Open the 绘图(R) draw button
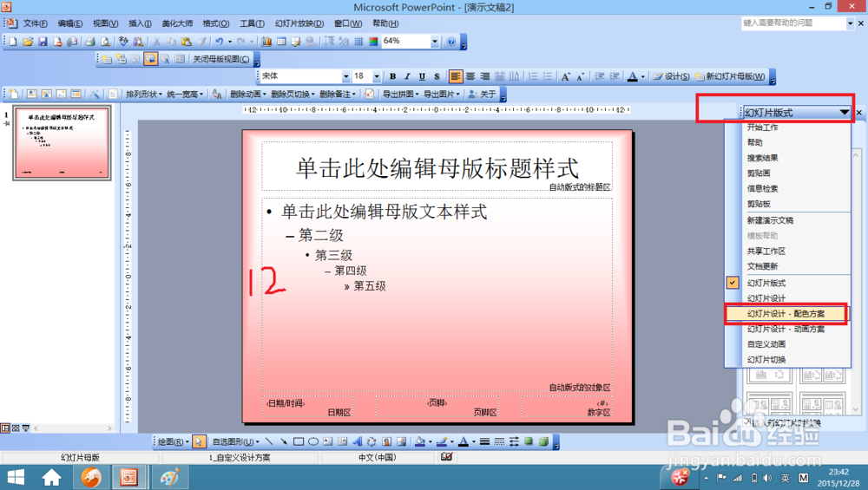The image size is (868, 490). 173,441
